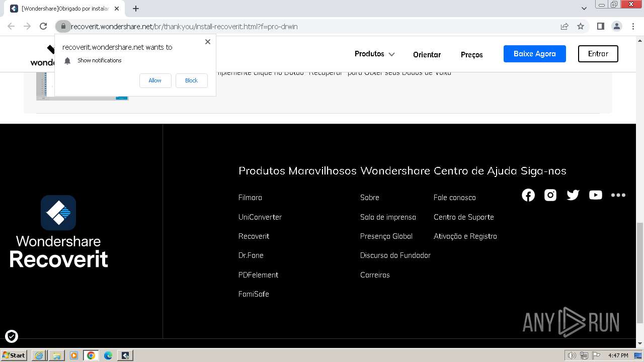Toggle the browser side panel icon
The width and height of the screenshot is (644, 362).
[600, 26]
